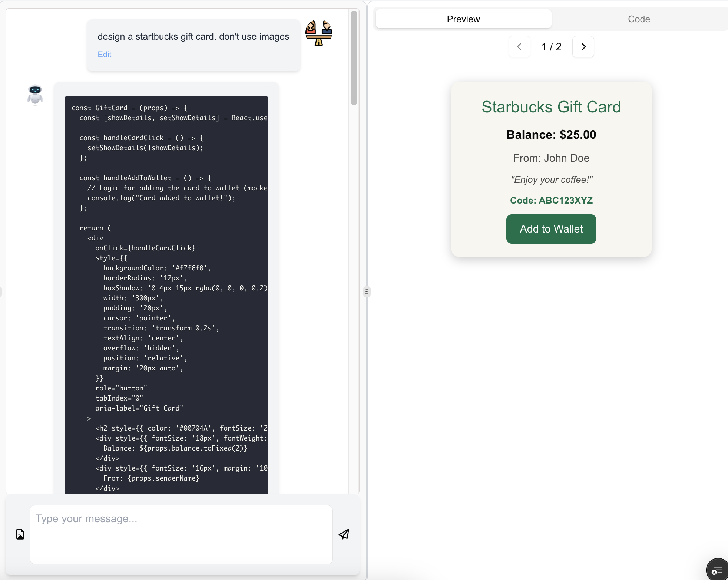Click the Edit link under the prompt
Screen dimensions: 728x580
(x=104, y=55)
